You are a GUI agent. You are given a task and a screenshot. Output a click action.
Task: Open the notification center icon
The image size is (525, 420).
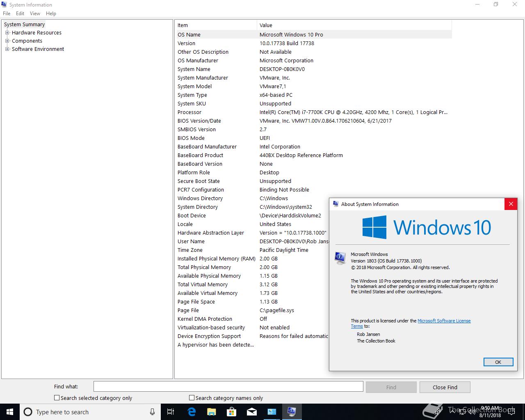tap(512, 412)
